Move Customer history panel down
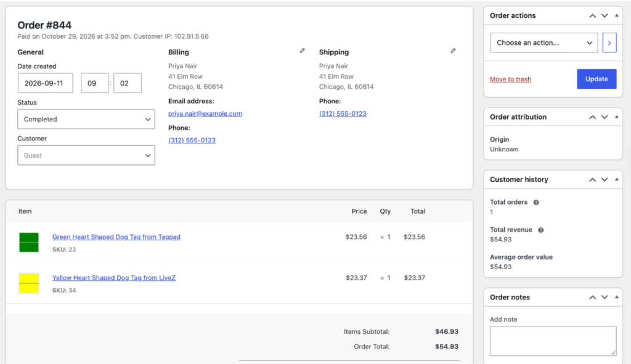This screenshot has width=631, height=364. point(605,180)
